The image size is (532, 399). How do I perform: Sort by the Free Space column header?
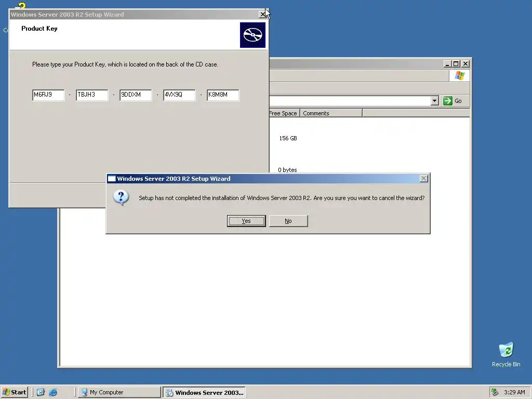(284, 113)
